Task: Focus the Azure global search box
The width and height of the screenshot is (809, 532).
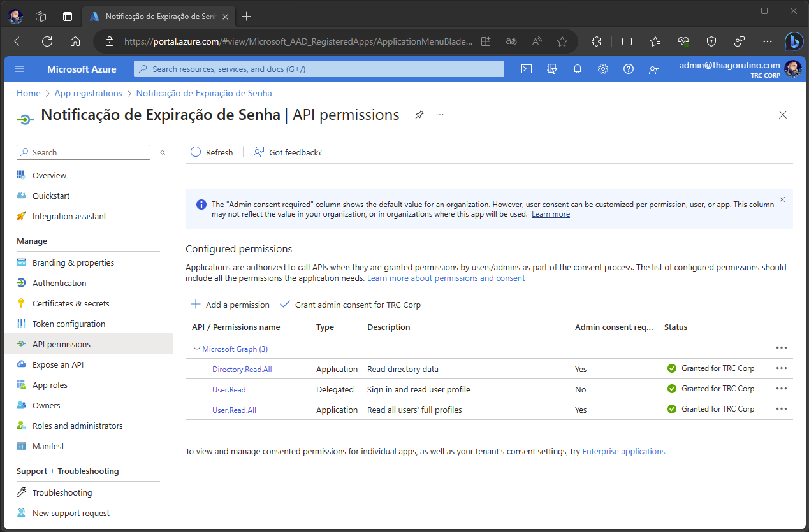Action: (x=319, y=69)
